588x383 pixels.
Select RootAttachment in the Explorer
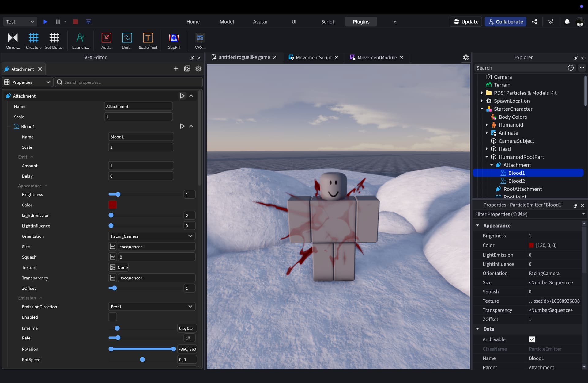pos(522,189)
